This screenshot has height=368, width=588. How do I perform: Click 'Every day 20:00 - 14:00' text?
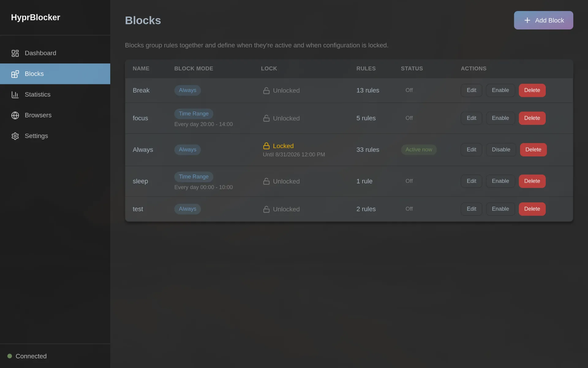[203, 124]
